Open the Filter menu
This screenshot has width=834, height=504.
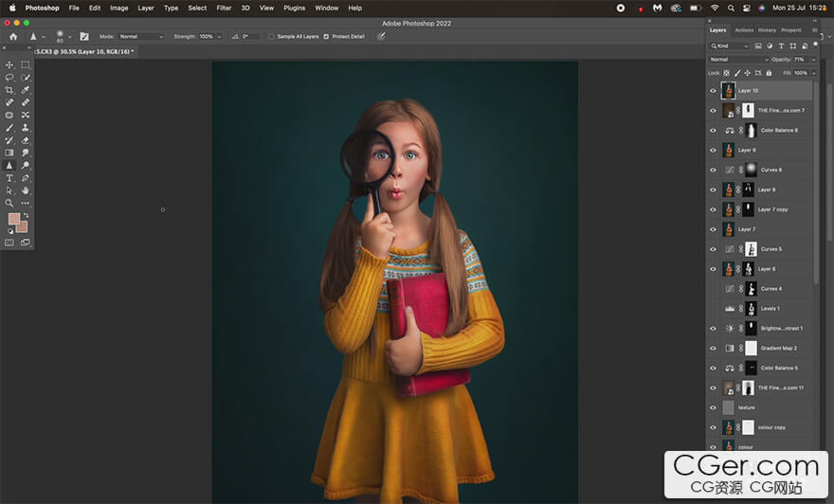224,8
